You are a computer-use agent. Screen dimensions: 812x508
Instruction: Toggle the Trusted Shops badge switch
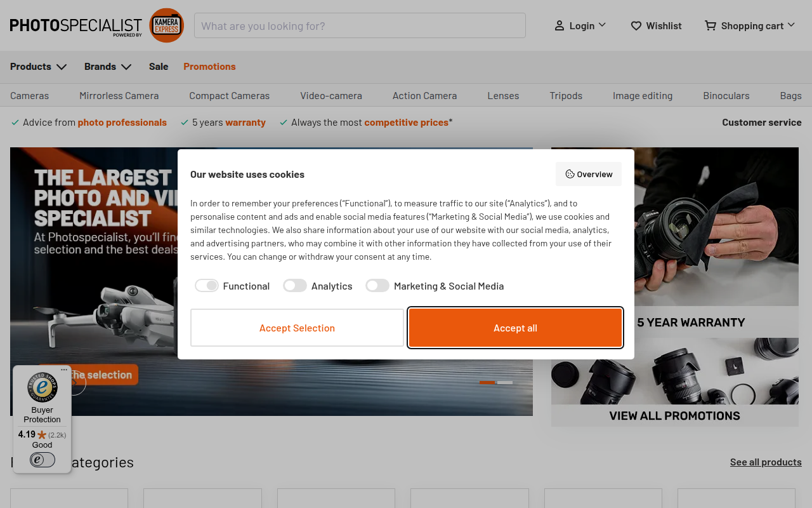click(43, 460)
